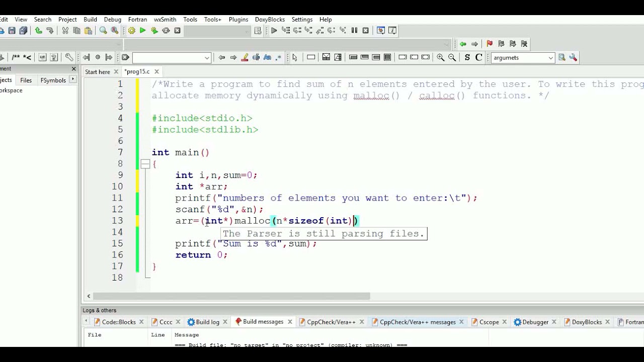Image resolution: width=644 pixels, height=362 pixels.
Task: Zoom in editor icon
Action: click(x=441, y=57)
